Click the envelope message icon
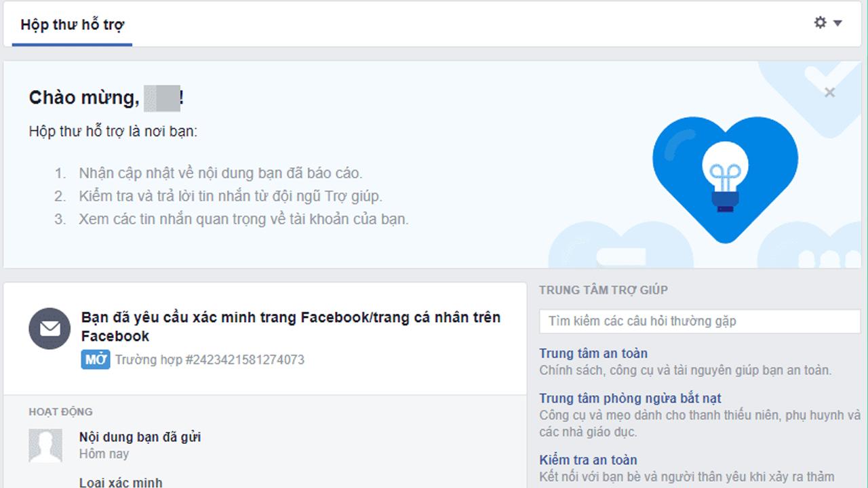The height and width of the screenshot is (488, 868). (50, 329)
